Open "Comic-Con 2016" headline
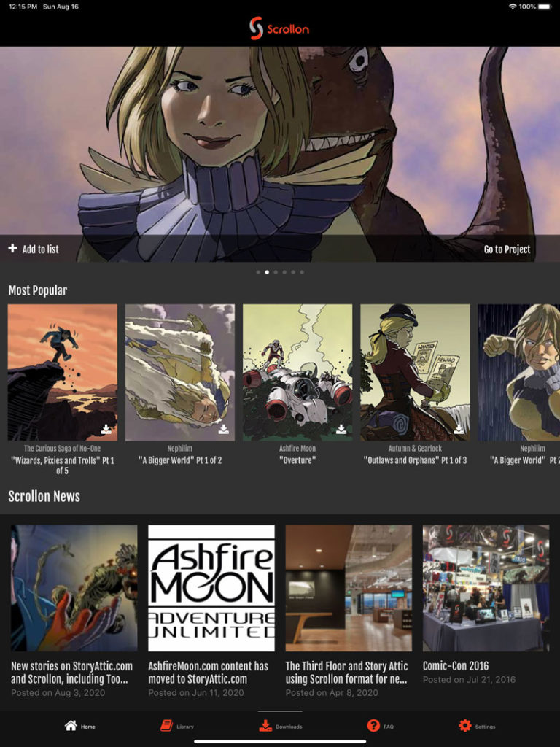 click(x=456, y=666)
